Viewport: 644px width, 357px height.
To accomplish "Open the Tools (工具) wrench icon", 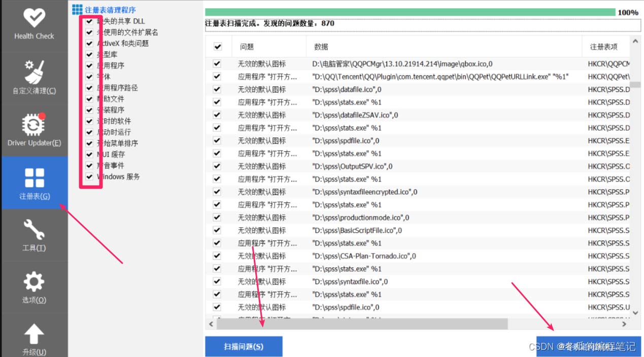I will click(x=34, y=230).
